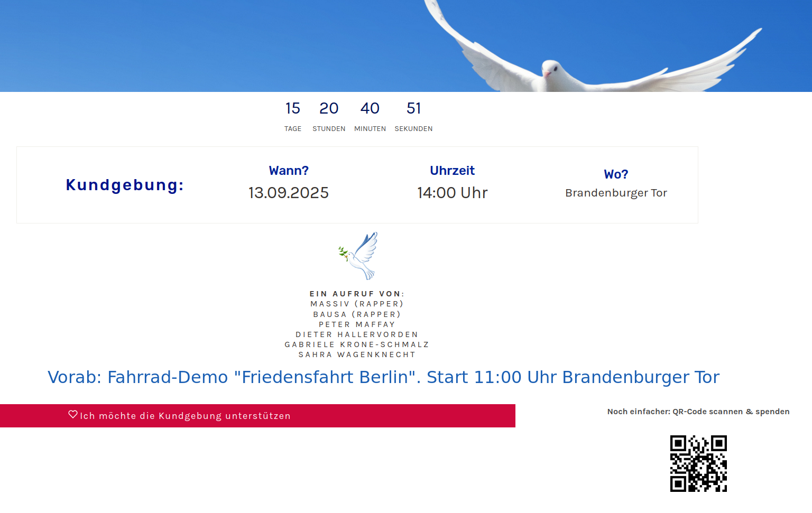
Task: Click 'Ich möchte die Kundgebung unterstützen' button
Action: pyautogui.click(x=257, y=416)
